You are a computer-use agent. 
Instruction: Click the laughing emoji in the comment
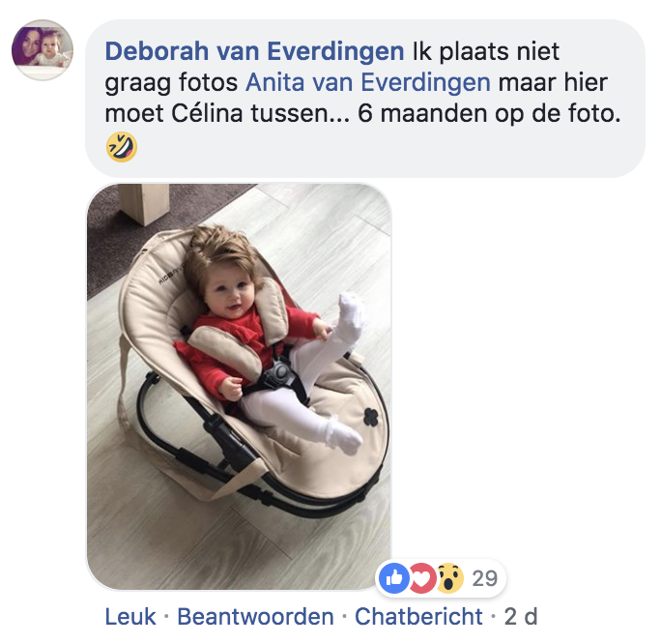click(122, 147)
